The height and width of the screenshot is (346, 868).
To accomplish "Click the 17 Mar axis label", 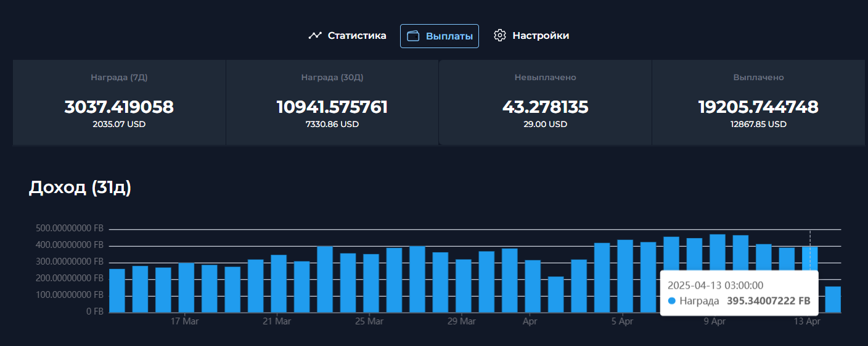I will pyautogui.click(x=184, y=321).
